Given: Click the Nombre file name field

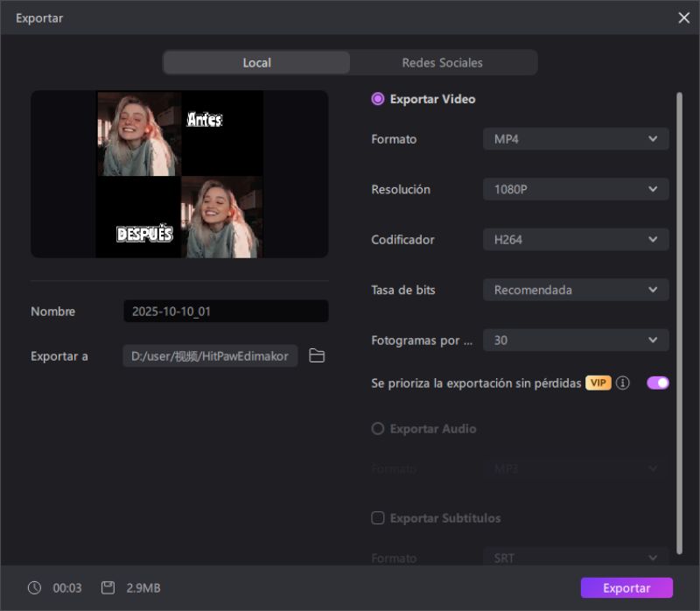Looking at the screenshot, I should click(x=226, y=312).
